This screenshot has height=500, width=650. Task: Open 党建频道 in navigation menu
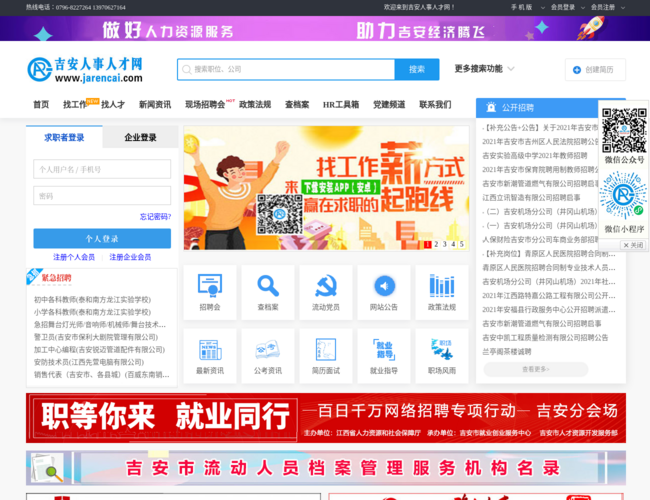tap(389, 104)
